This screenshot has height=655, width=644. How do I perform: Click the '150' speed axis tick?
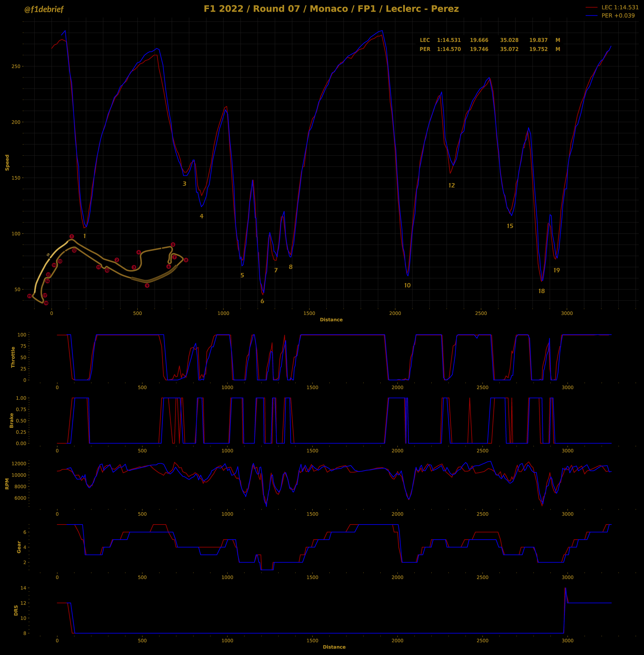16,178
